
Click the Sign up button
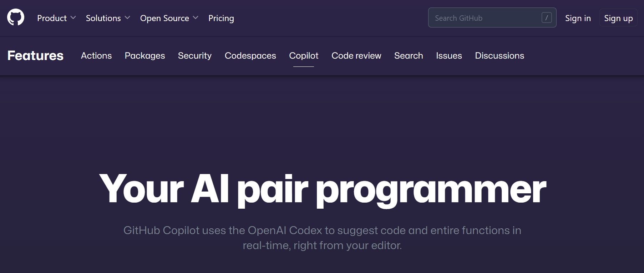[618, 18]
